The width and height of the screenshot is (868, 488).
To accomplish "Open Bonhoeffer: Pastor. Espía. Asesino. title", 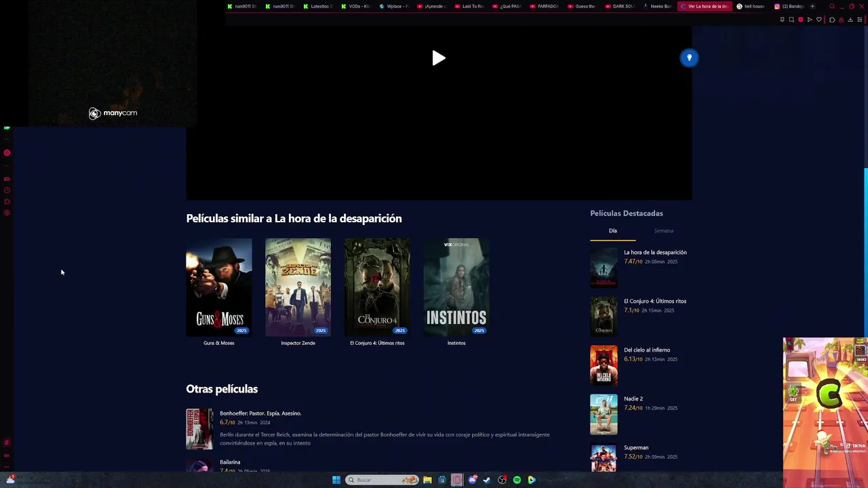I will (260, 413).
